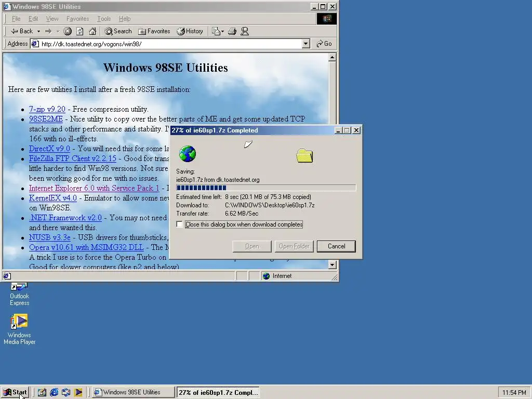
Task: Launch Internet Explorer from quick launch
Action: 54,392
